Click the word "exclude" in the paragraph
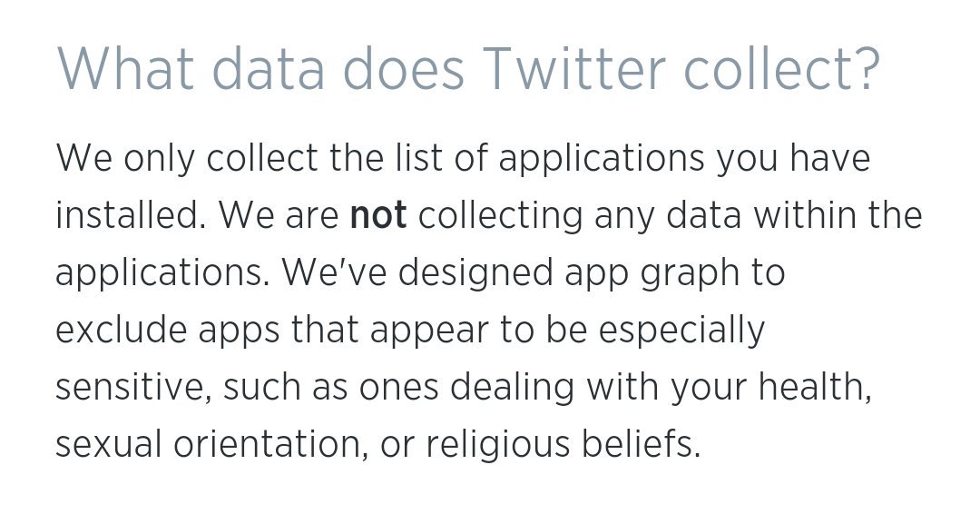Screen dimensions: 980x514 click(122, 330)
